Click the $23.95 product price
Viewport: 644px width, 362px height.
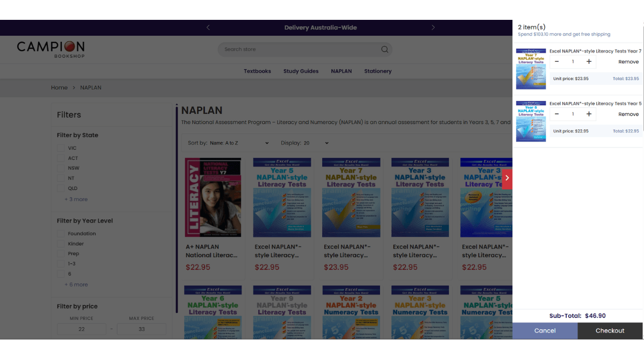(336, 267)
